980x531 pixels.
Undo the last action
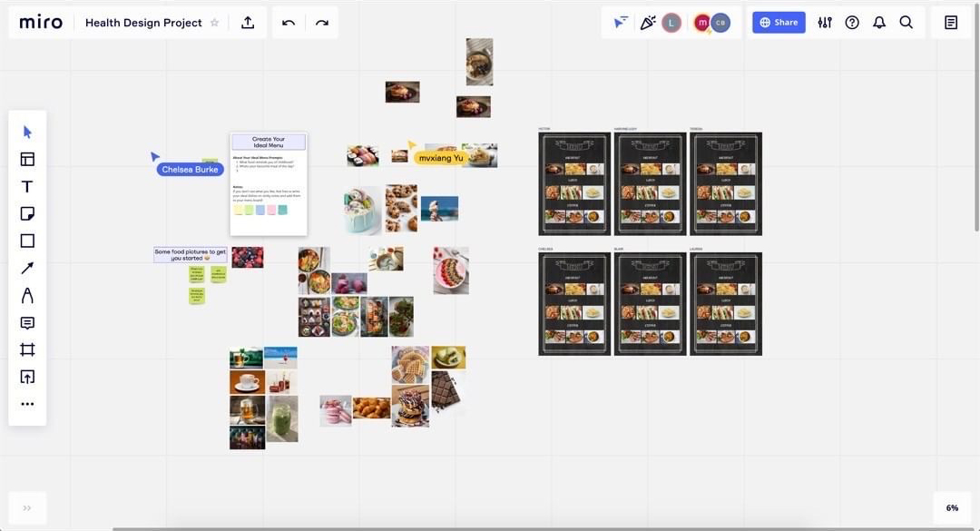pyautogui.click(x=289, y=23)
